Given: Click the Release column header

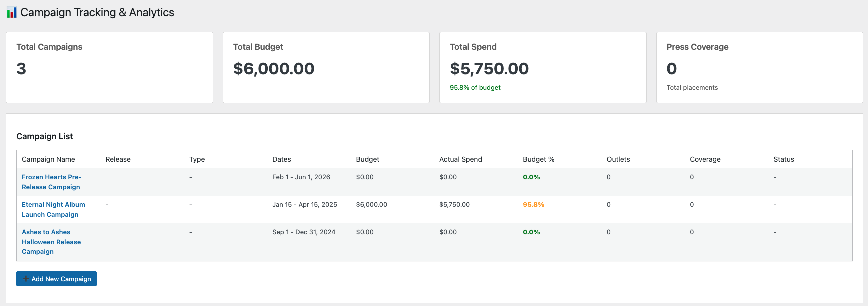Looking at the screenshot, I should 118,159.
